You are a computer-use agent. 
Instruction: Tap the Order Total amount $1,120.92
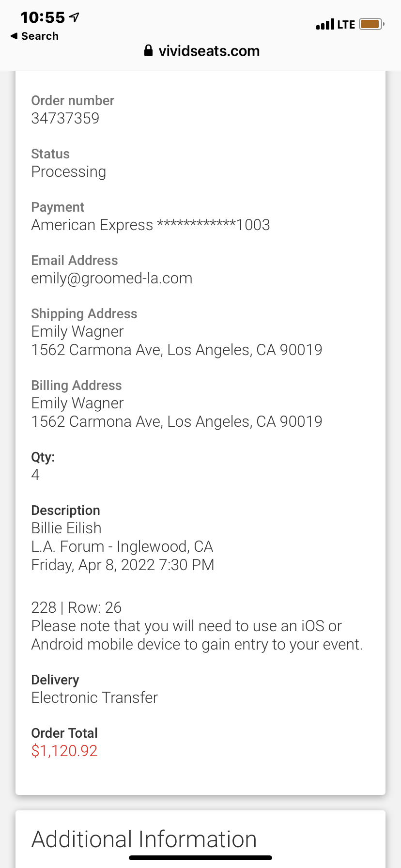pyautogui.click(x=64, y=751)
